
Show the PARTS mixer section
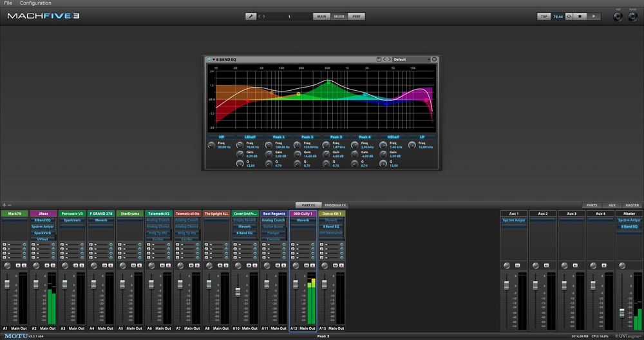point(592,205)
